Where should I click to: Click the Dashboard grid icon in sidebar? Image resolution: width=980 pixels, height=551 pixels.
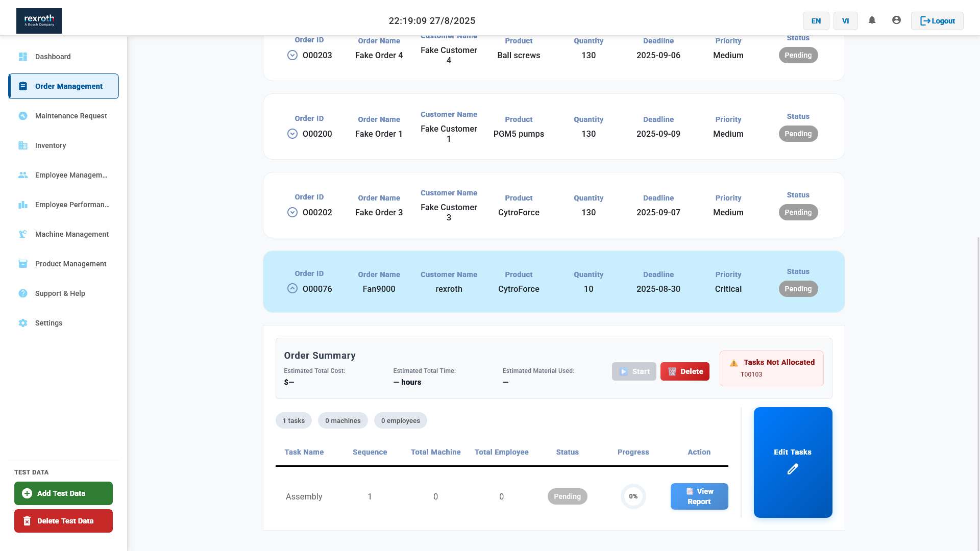(23, 57)
